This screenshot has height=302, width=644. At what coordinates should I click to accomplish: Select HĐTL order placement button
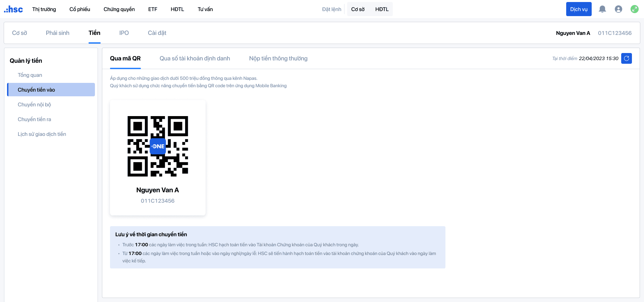tap(382, 9)
